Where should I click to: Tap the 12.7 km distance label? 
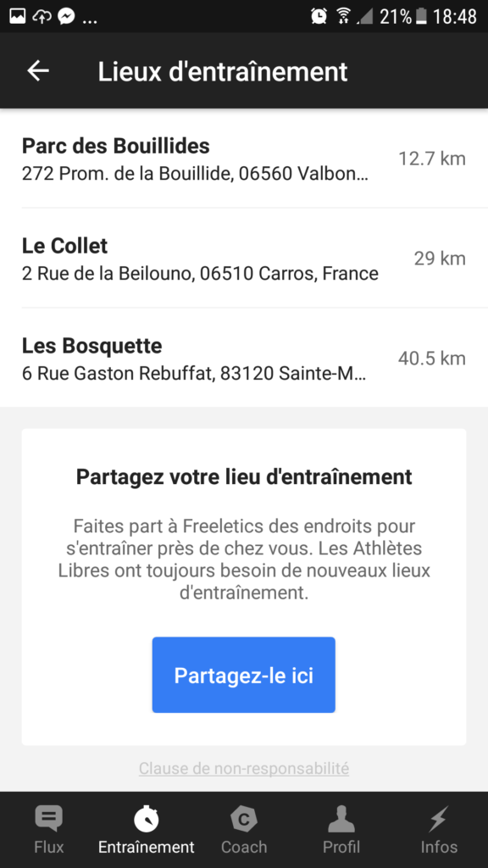[x=432, y=159]
